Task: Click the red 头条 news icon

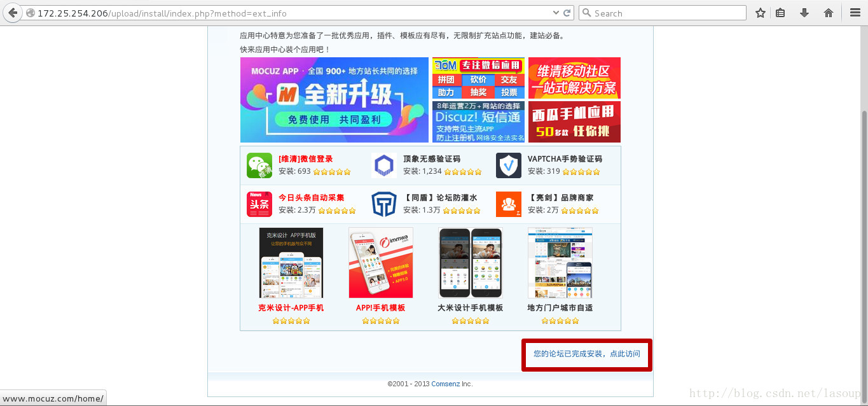Action: point(259,204)
